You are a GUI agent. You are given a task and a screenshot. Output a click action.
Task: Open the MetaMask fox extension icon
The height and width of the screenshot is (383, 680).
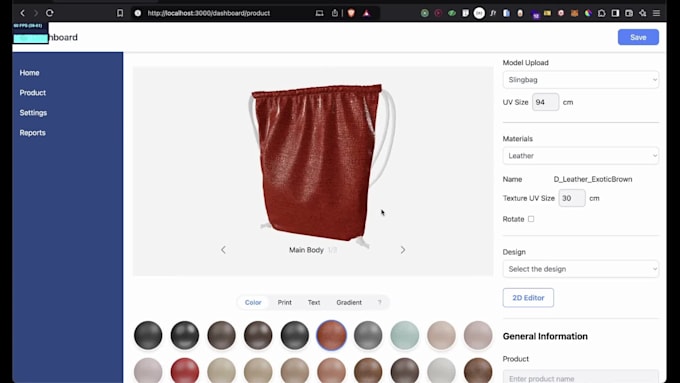(575, 13)
